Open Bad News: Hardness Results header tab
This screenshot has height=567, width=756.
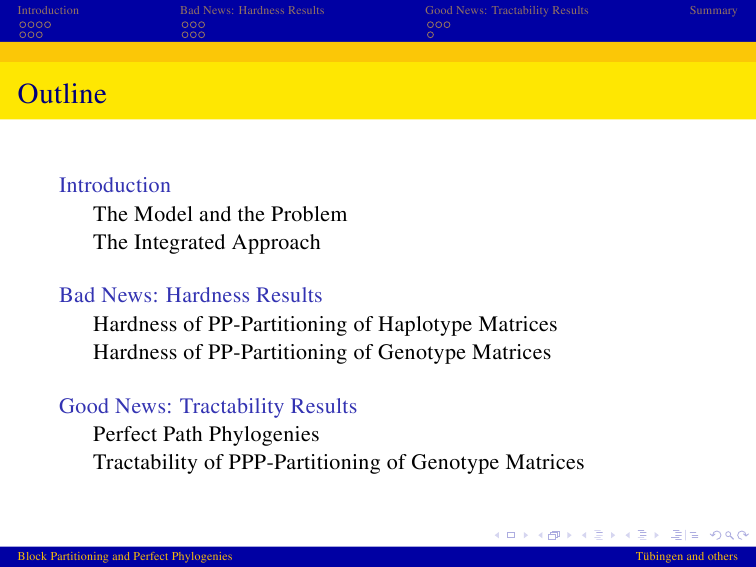pos(252,10)
